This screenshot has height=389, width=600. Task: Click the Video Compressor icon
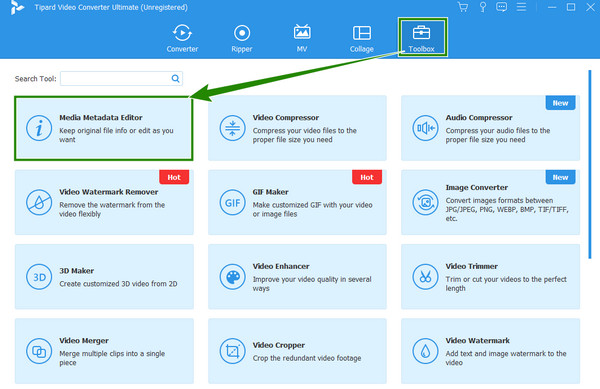point(232,128)
